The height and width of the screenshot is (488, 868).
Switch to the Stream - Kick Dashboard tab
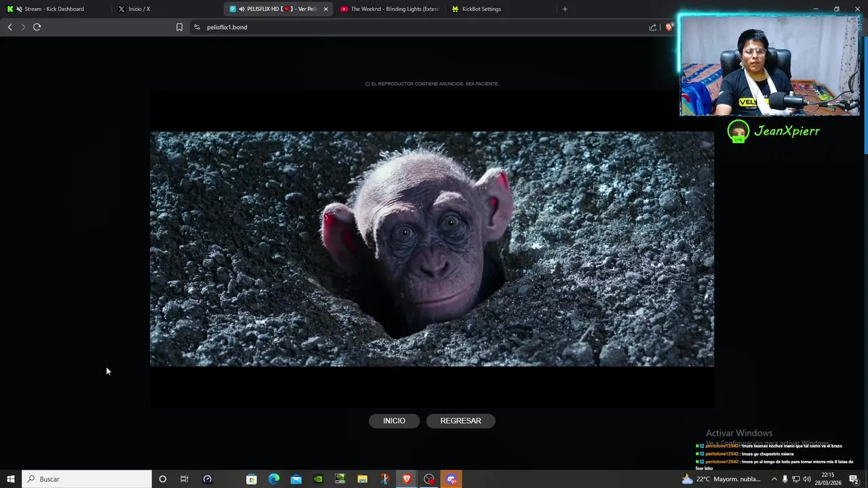point(54,9)
